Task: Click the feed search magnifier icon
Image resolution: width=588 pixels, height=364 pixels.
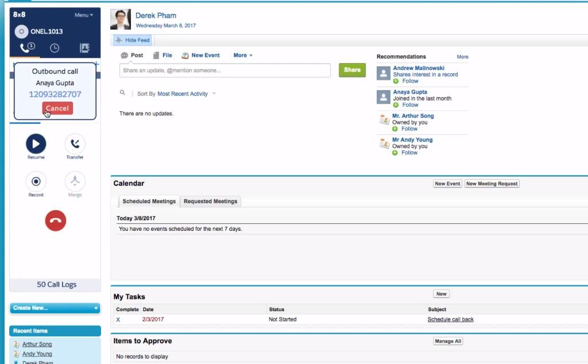Action: point(122,92)
